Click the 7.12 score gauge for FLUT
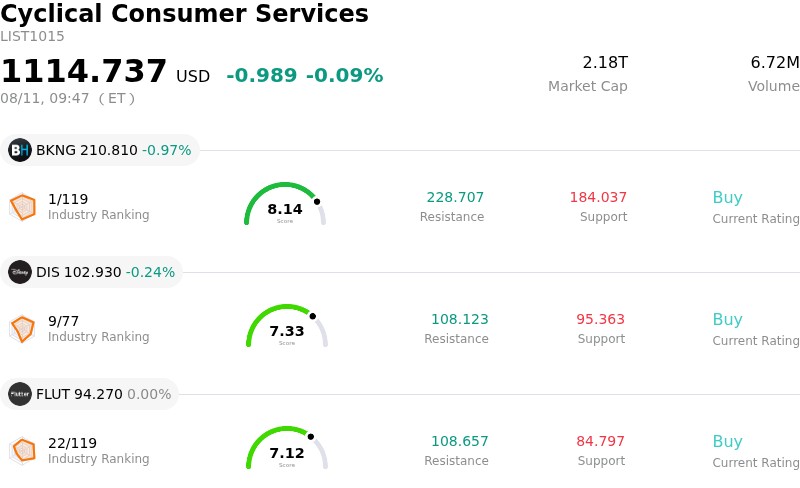Screen dimensions: 800x488 [x=287, y=448]
